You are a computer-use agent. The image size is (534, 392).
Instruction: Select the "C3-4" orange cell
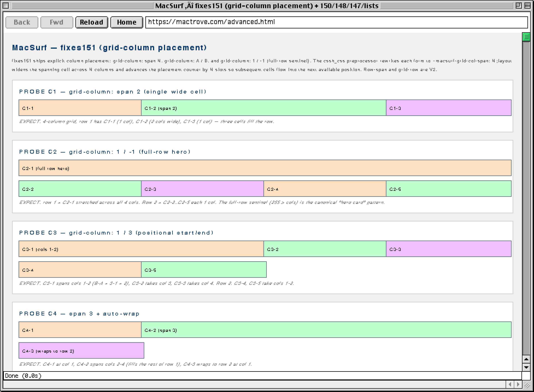pos(80,270)
